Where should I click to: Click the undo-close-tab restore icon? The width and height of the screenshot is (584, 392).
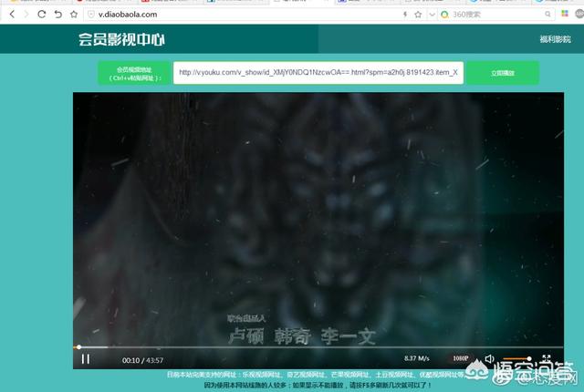point(58,15)
